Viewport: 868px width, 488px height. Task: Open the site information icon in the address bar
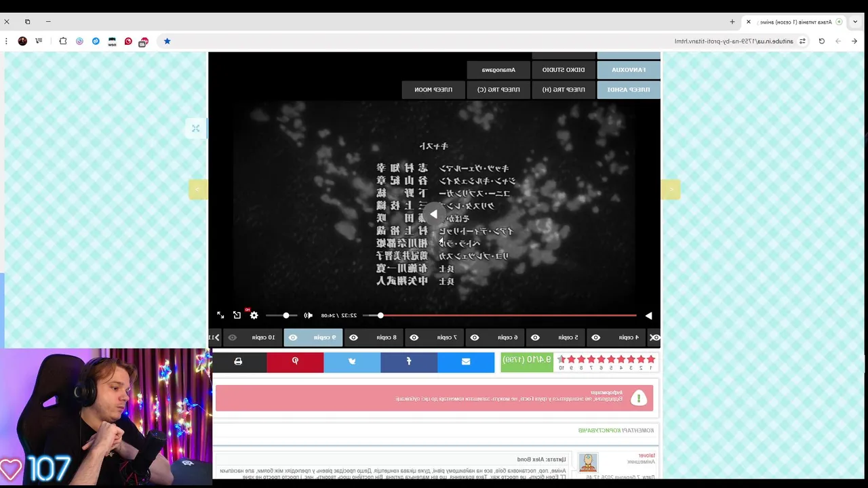coord(802,41)
